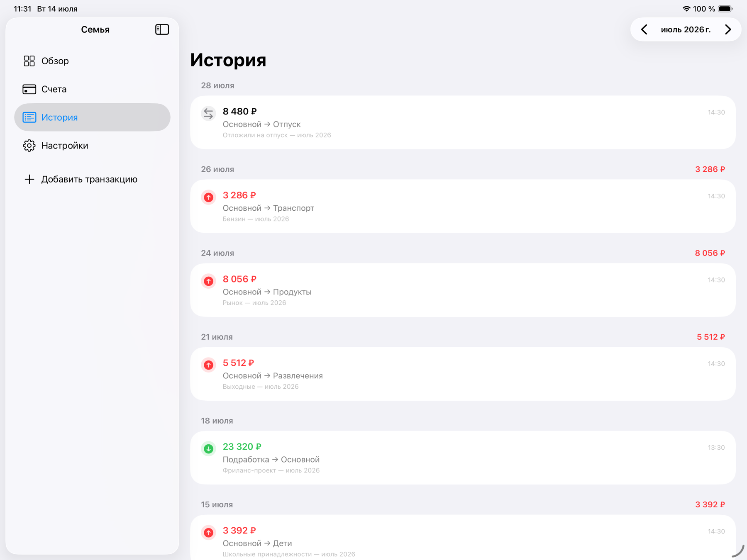
Task: Click the 24 июля date header
Action: tap(217, 253)
